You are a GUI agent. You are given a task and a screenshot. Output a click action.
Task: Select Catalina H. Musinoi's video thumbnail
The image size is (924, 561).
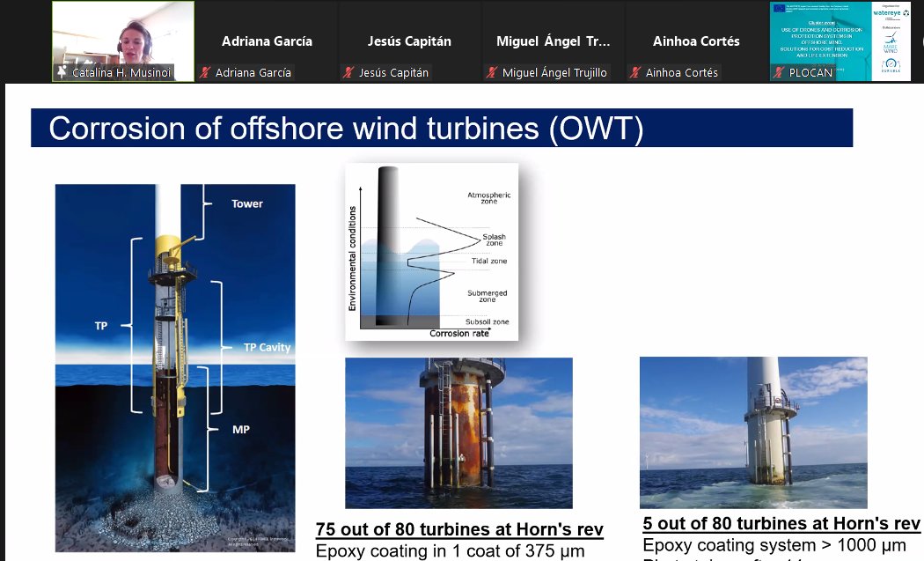pyautogui.click(x=123, y=41)
